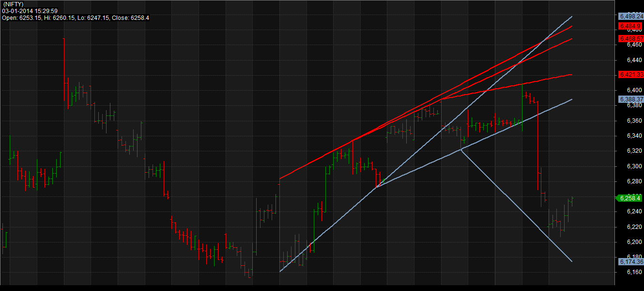
Task: Click the Open: 6253.15 value
Action: [x=22, y=18]
